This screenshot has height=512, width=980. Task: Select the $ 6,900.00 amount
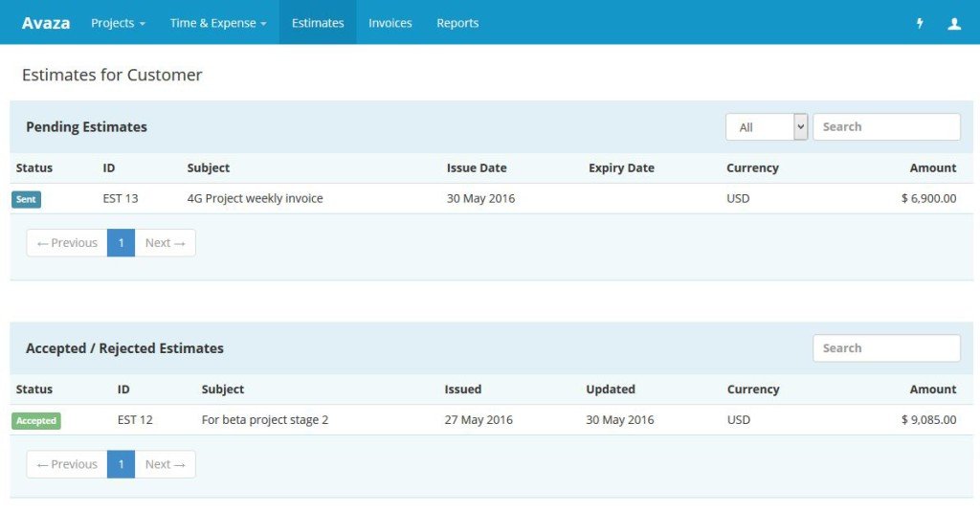click(928, 199)
